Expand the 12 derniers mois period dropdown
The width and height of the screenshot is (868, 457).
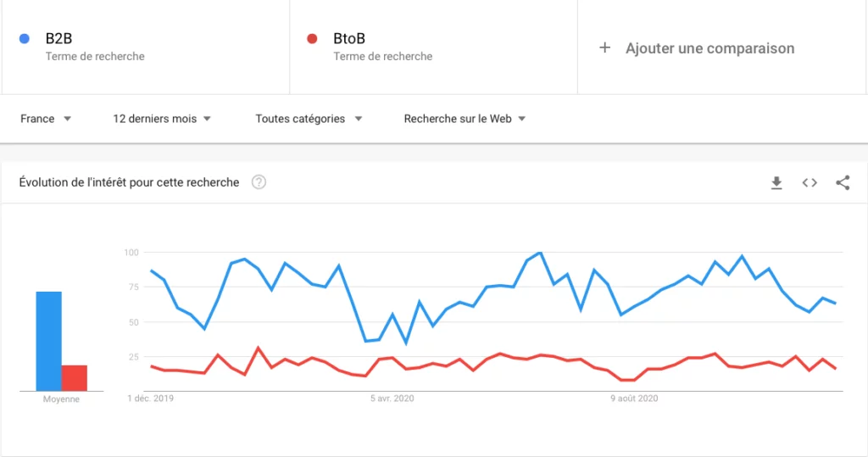[x=162, y=119]
